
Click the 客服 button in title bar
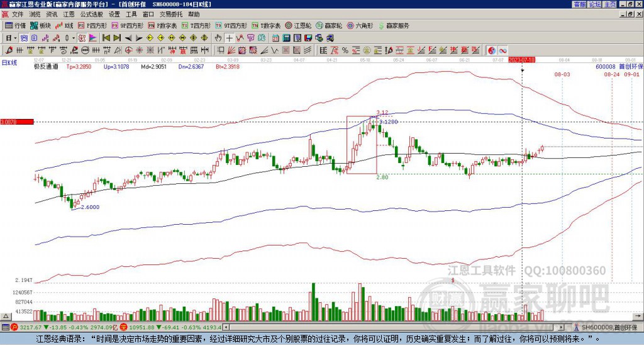click(x=579, y=4)
